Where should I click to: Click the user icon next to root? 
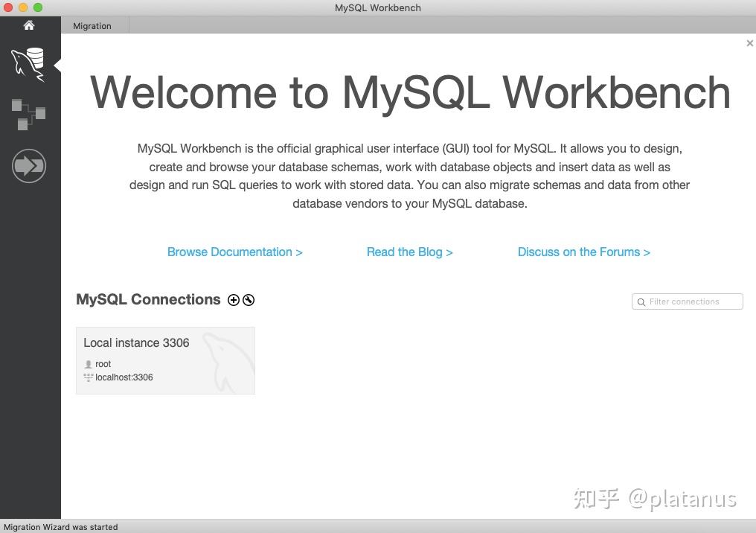click(88, 363)
